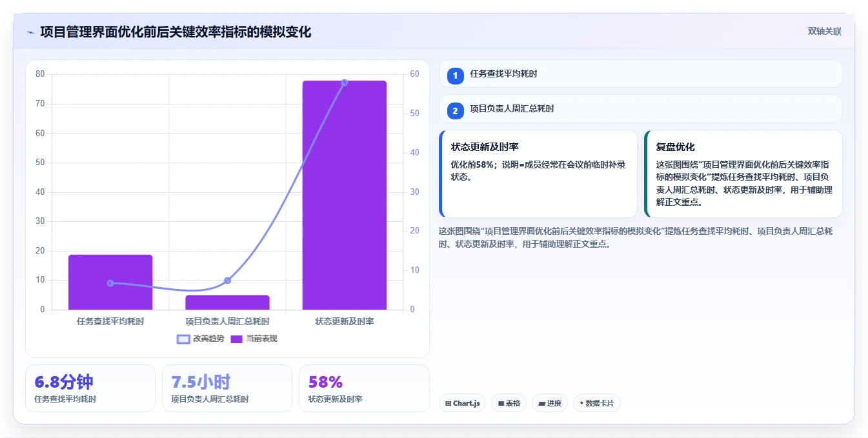Click the number 1 badge
The image size is (868, 438).
(x=456, y=76)
